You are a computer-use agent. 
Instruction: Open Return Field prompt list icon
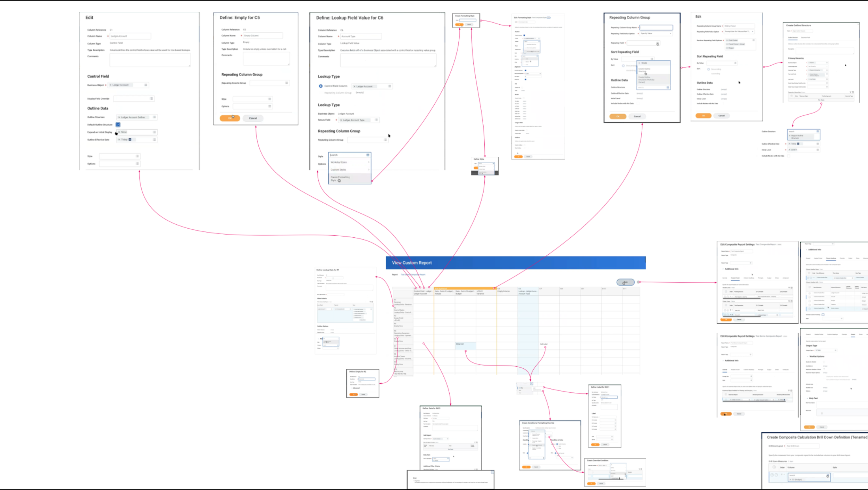pos(376,120)
